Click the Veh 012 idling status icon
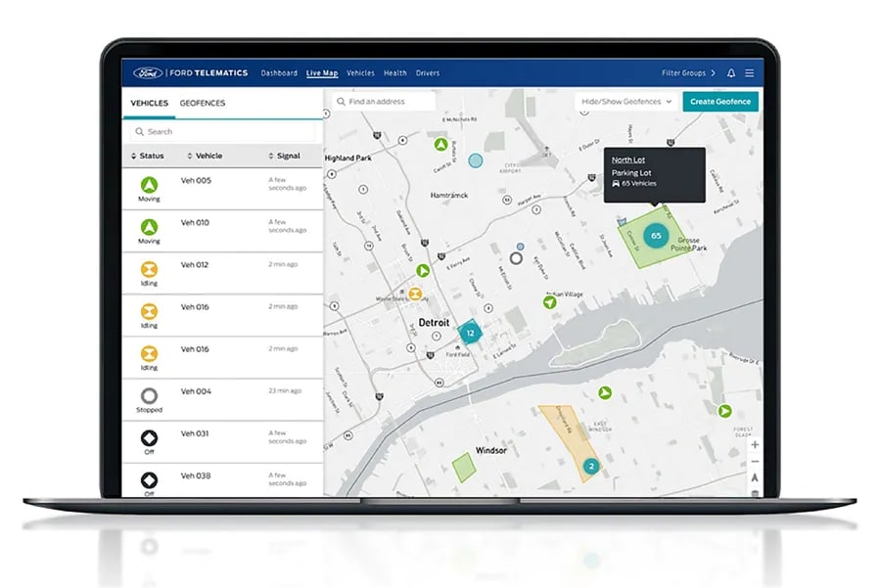This screenshot has height=588, width=881. pos(149,269)
